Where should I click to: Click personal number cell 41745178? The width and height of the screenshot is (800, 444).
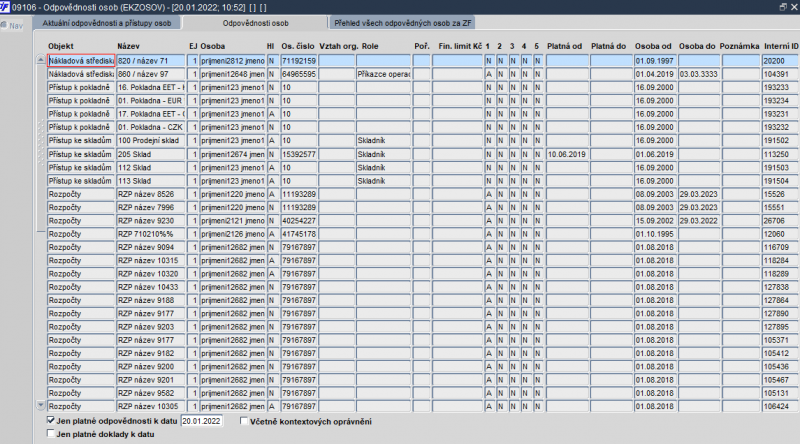pyautogui.click(x=298, y=234)
